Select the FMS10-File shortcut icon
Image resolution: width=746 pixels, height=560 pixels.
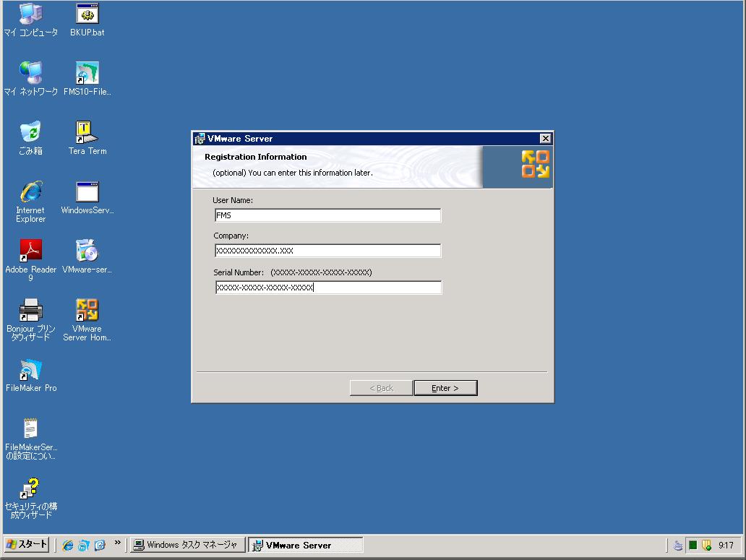87,79
